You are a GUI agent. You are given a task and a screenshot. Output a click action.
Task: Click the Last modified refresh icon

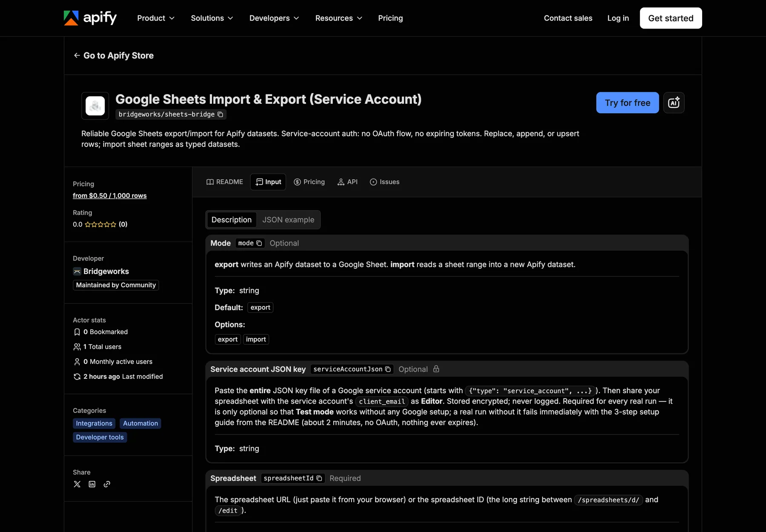77,377
